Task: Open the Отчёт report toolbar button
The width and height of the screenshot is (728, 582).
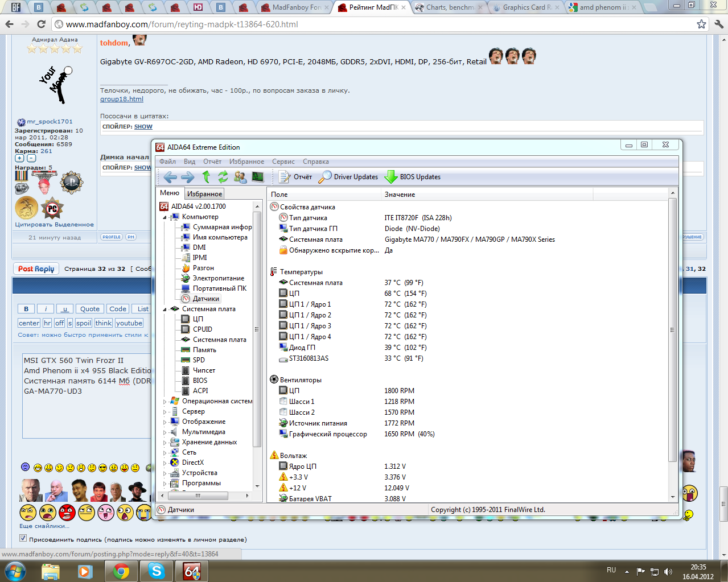Action: click(295, 177)
